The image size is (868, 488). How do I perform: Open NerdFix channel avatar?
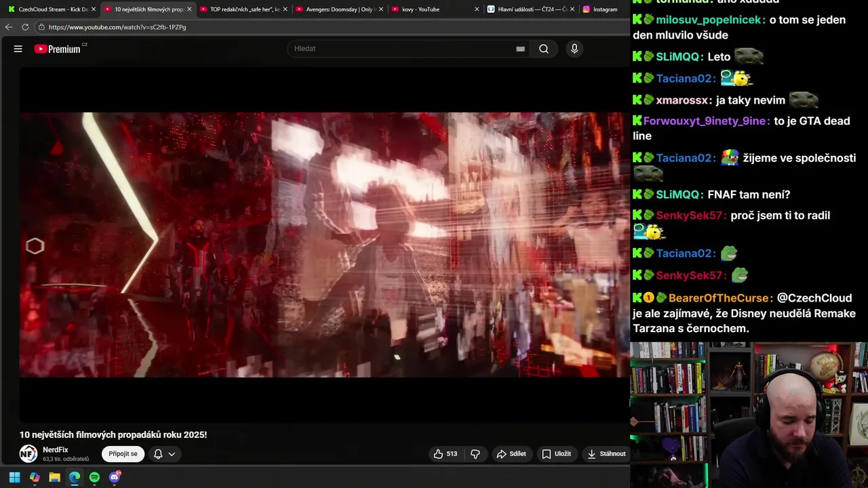(x=28, y=453)
